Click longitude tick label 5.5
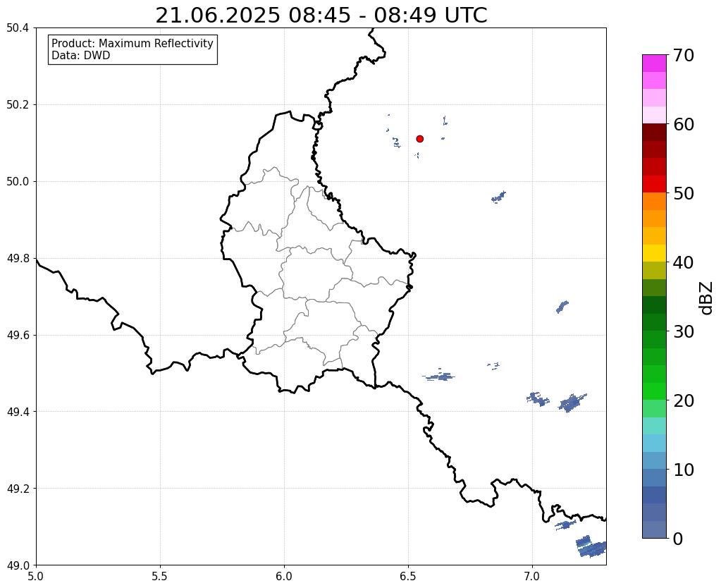721x588 pixels. pos(160,577)
